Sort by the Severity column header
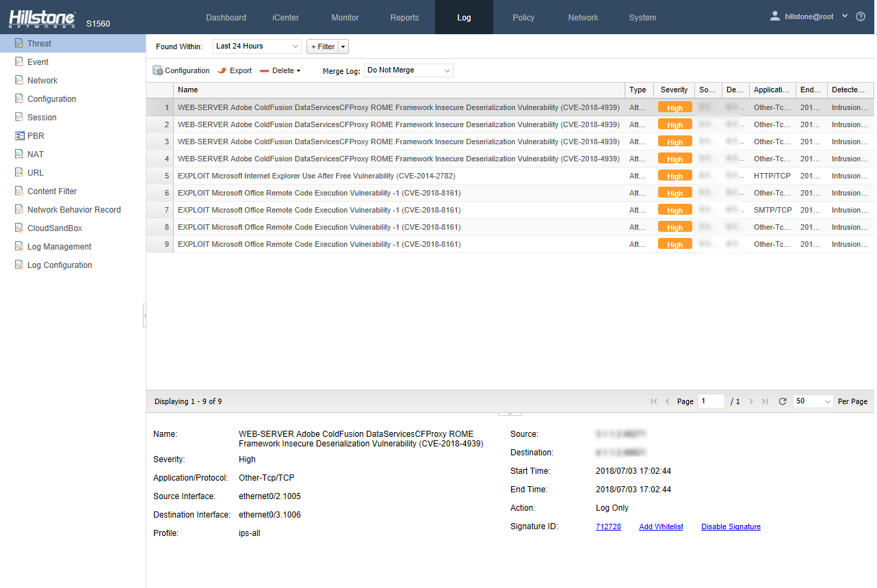 [674, 90]
